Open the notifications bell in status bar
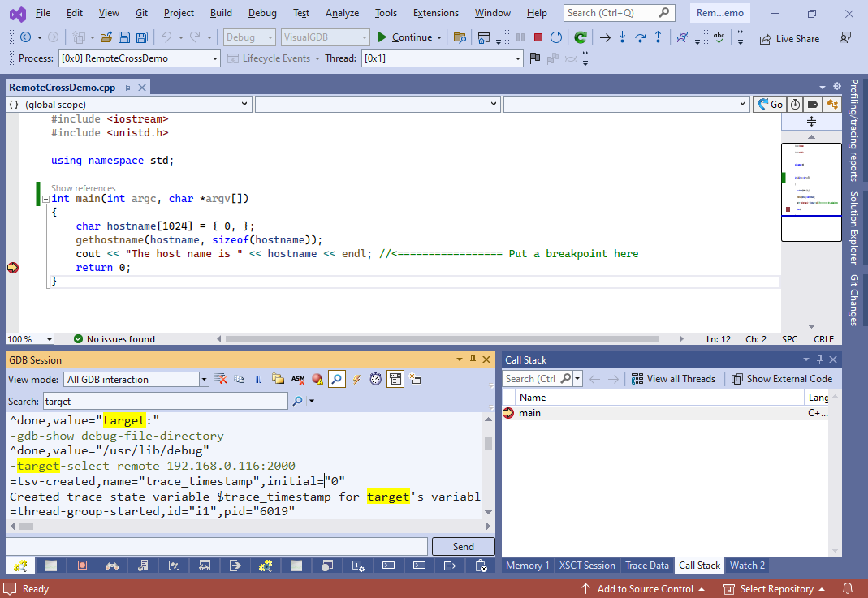This screenshot has width=868, height=598. coord(848,588)
